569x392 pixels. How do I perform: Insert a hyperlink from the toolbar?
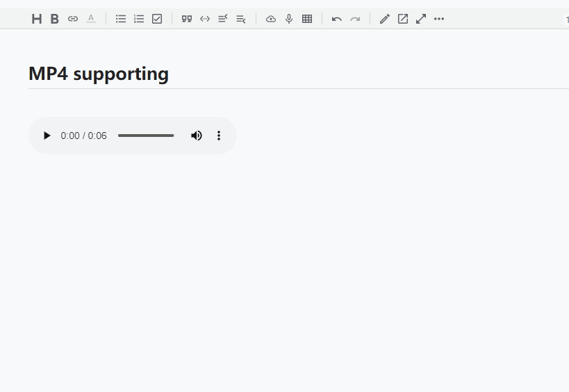coord(73,19)
